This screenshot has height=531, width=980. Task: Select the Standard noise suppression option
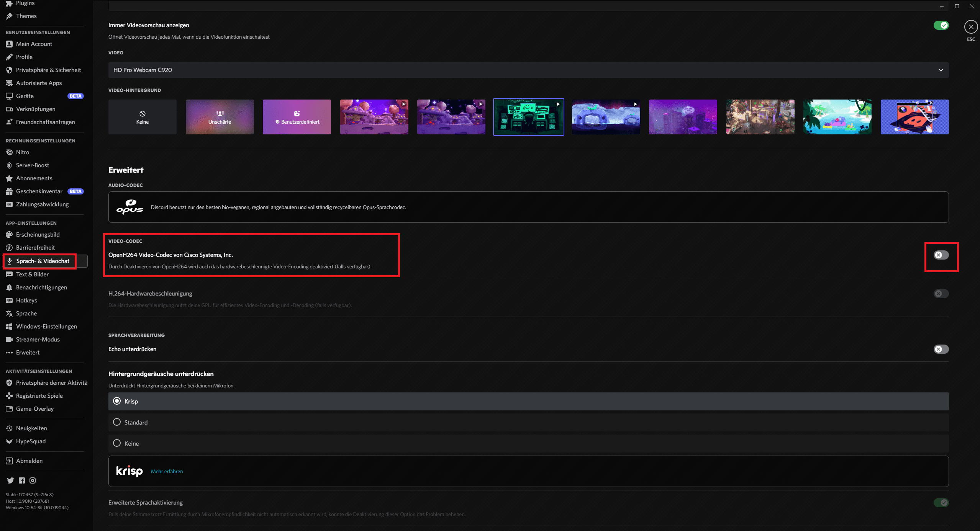[x=117, y=422]
